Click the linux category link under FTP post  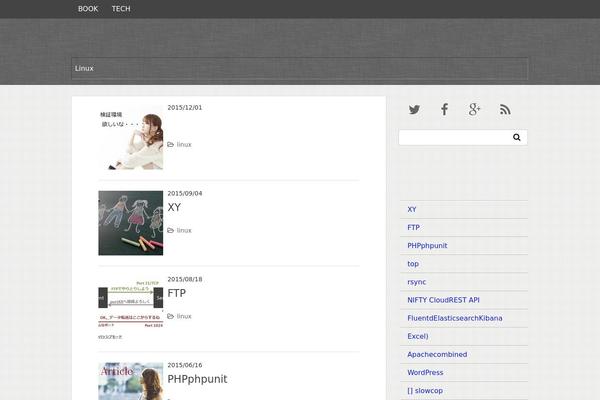[x=184, y=316]
